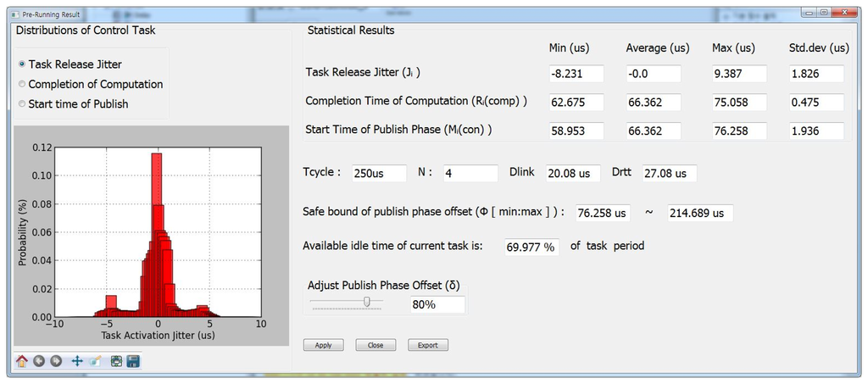Open the Configure subplots tool
The width and height of the screenshot is (868, 384).
click(116, 361)
